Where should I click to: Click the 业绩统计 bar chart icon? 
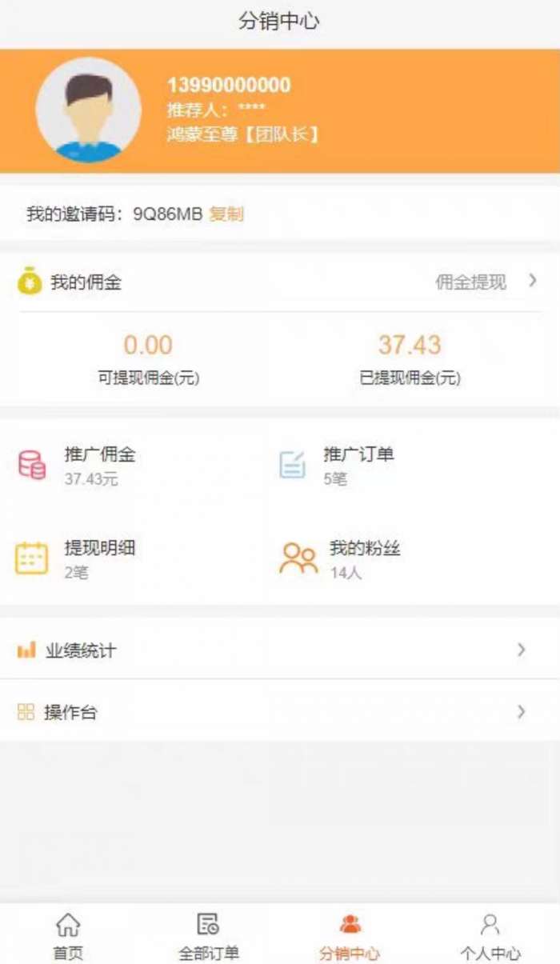[26, 650]
